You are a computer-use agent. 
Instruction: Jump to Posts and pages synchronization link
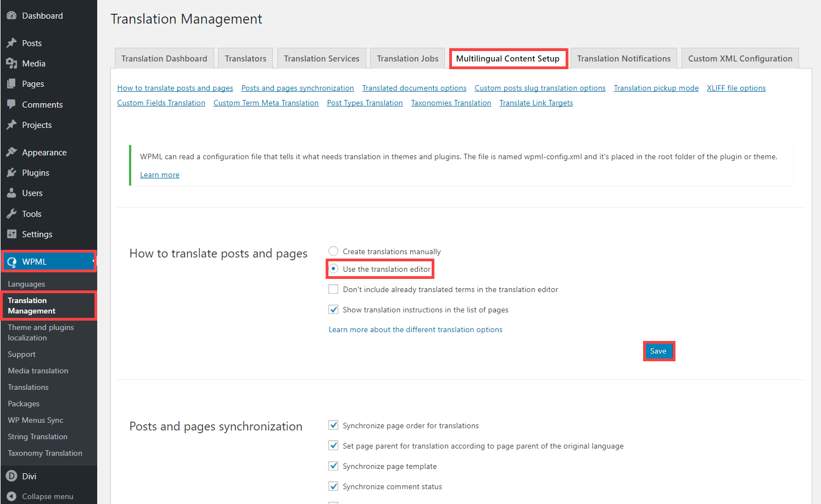(x=298, y=88)
